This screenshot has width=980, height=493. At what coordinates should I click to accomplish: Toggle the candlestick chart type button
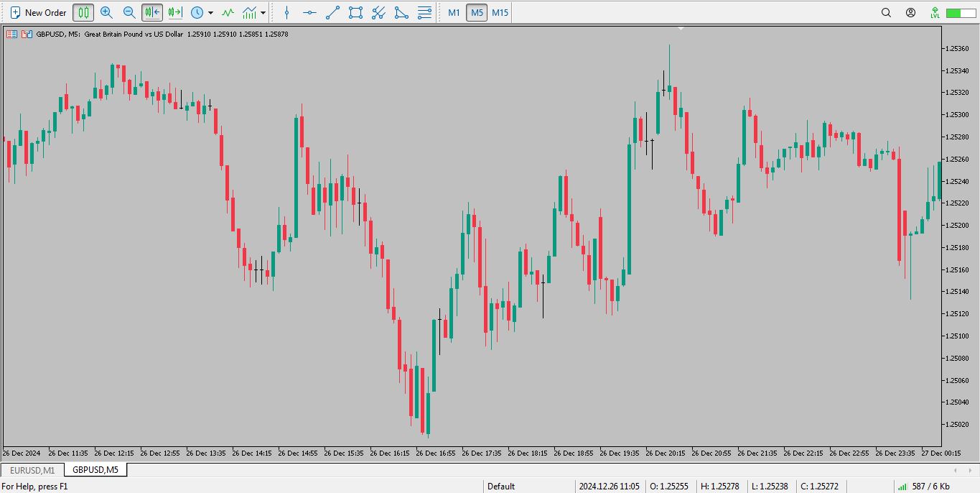[83, 12]
